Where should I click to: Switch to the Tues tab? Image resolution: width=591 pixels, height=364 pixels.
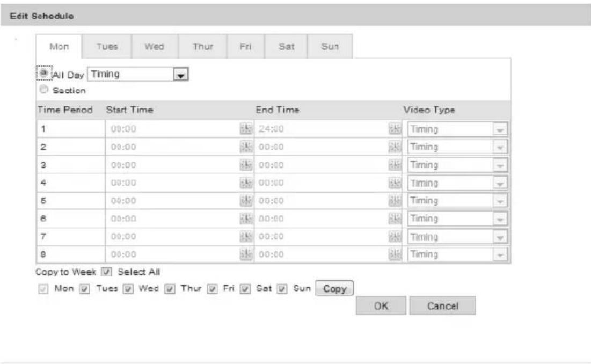click(107, 47)
